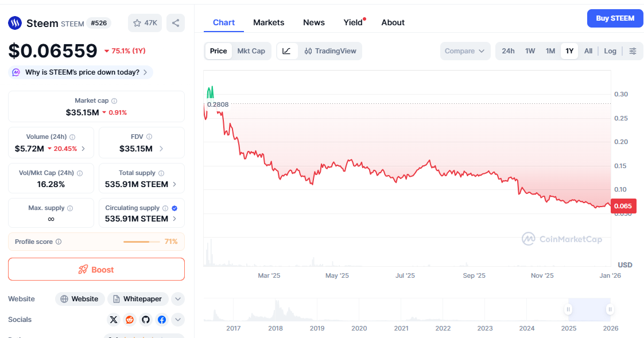The height and width of the screenshot is (338, 644).
Task: Click verified circulating supply badge
Action: [174, 208]
